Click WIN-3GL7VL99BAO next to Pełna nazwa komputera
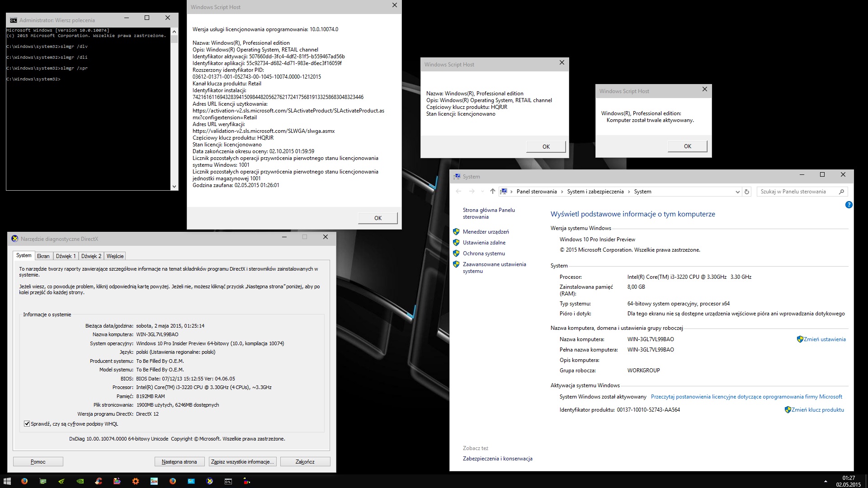The width and height of the screenshot is (868, 488). [651, 350]
